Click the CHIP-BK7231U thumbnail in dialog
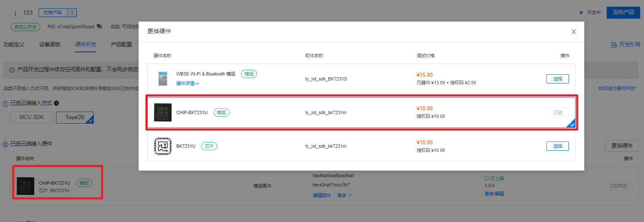The height and width of the screenshot is (222, 644). [x=163, y=112]
